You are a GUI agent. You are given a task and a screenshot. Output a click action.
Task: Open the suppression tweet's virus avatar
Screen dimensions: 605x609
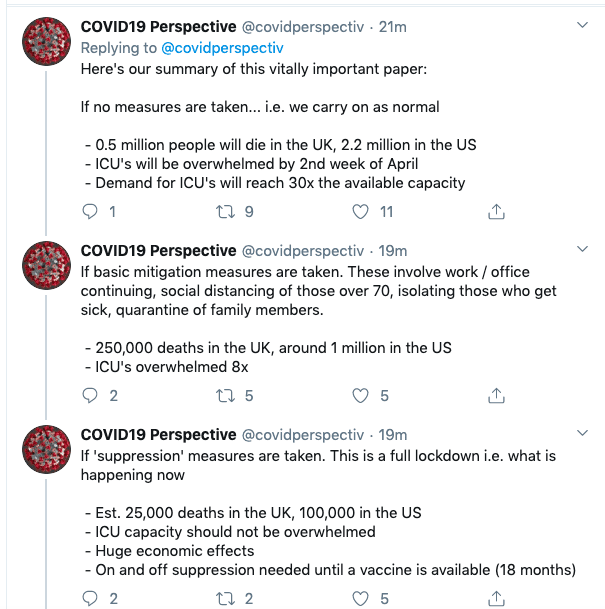[46, 449]
